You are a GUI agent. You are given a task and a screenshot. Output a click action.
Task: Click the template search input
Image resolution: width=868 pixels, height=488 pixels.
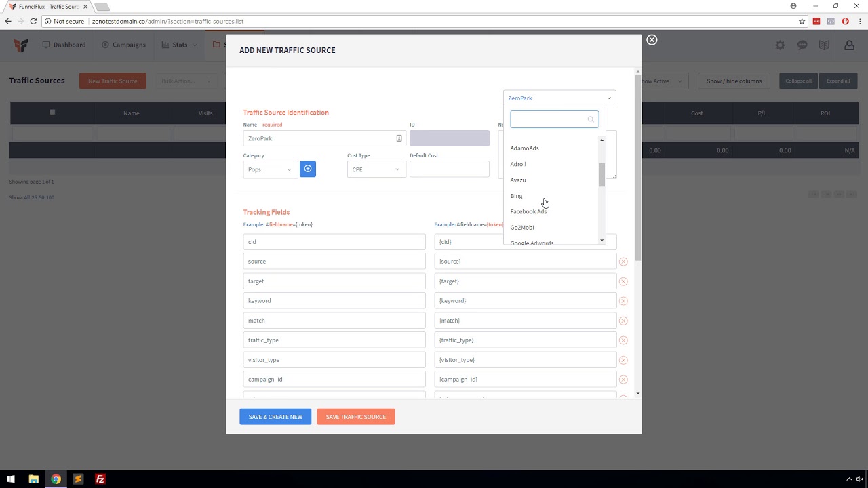coord(554,119)
